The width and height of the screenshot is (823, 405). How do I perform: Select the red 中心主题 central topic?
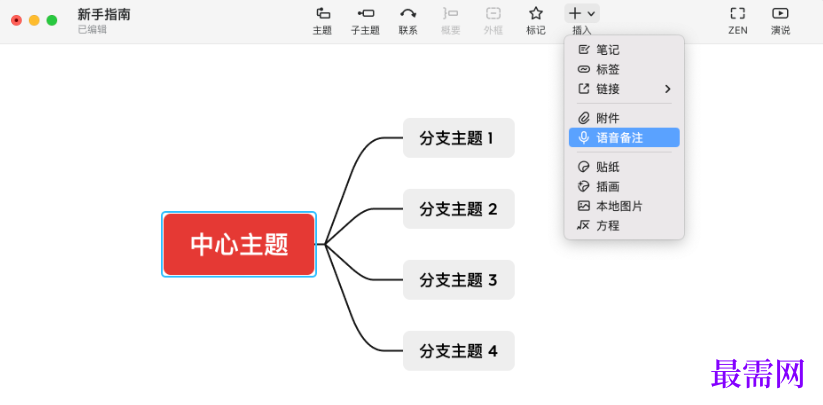[x=239, y=244]
